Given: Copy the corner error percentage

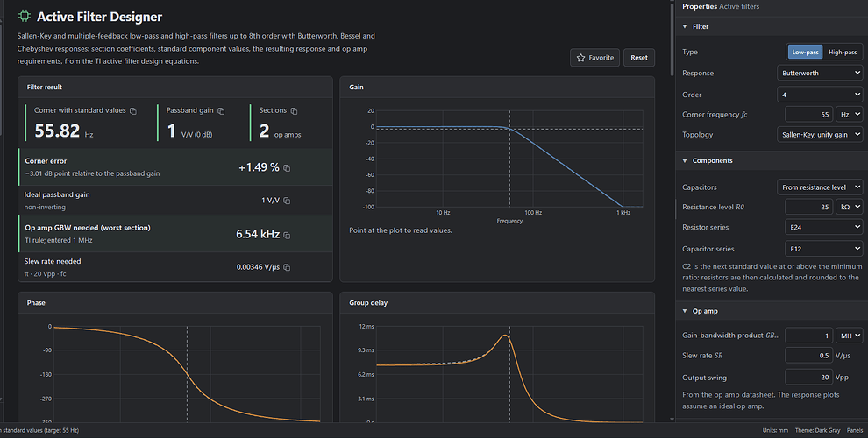Looking at the screenshot, I should [x=287, y=168].
